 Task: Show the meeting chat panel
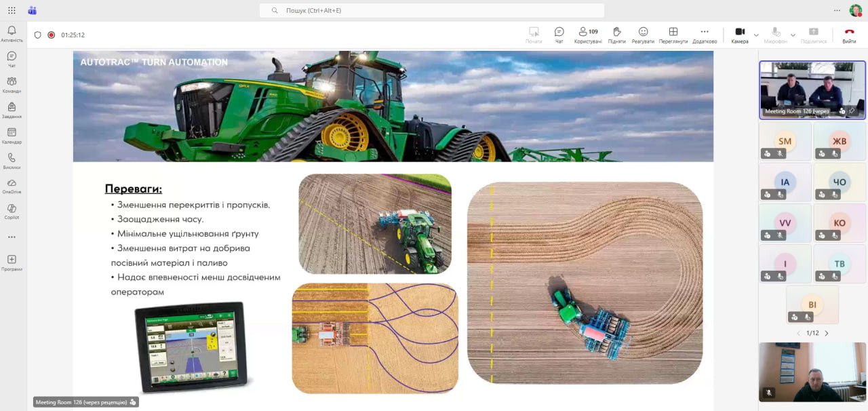tap(559, 35)
